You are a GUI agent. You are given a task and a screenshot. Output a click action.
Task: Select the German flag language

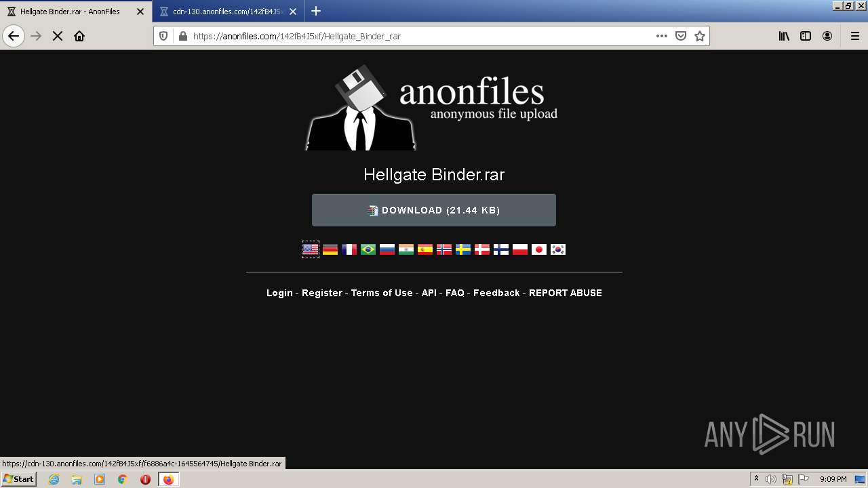point(330,249)
